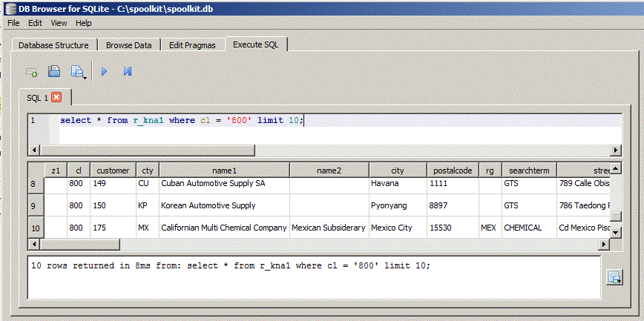Click the cty column header
Screen dimensions: 644x321
(148, 171)
